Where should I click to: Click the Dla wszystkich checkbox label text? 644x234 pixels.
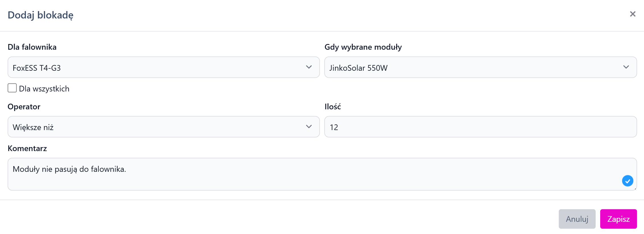[44, 89]
